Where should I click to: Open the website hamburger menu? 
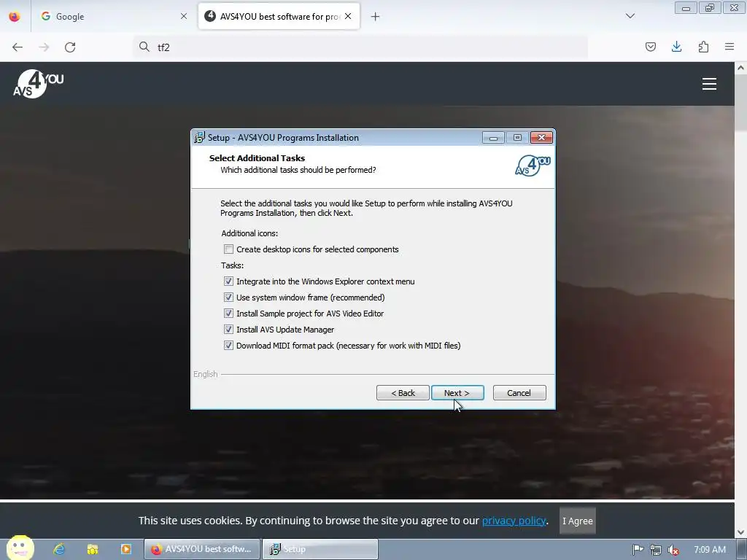709,84
